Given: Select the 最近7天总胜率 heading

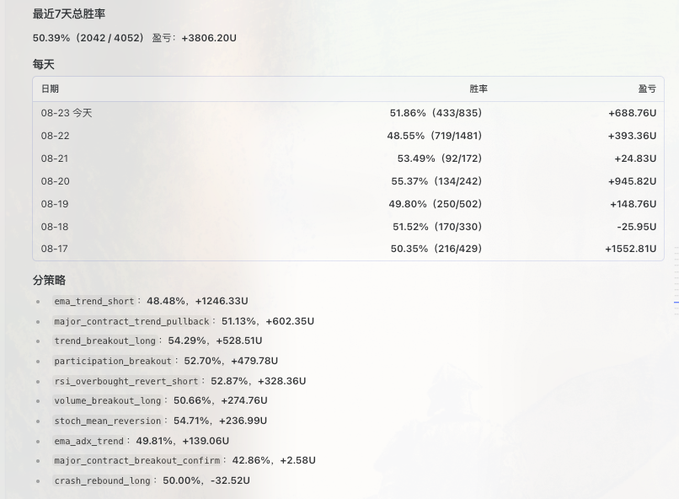Looking at the screenshot, I should point(69,14).
